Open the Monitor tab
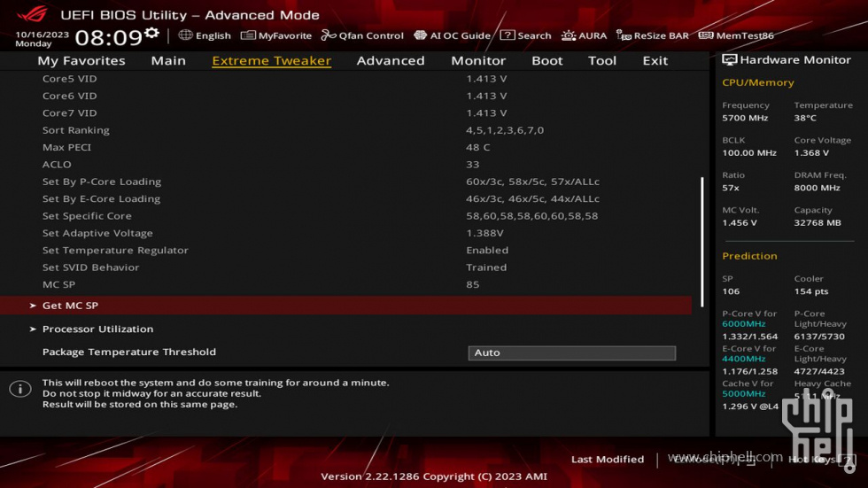This screenshot has width=868, height=488. coord(478,60)
